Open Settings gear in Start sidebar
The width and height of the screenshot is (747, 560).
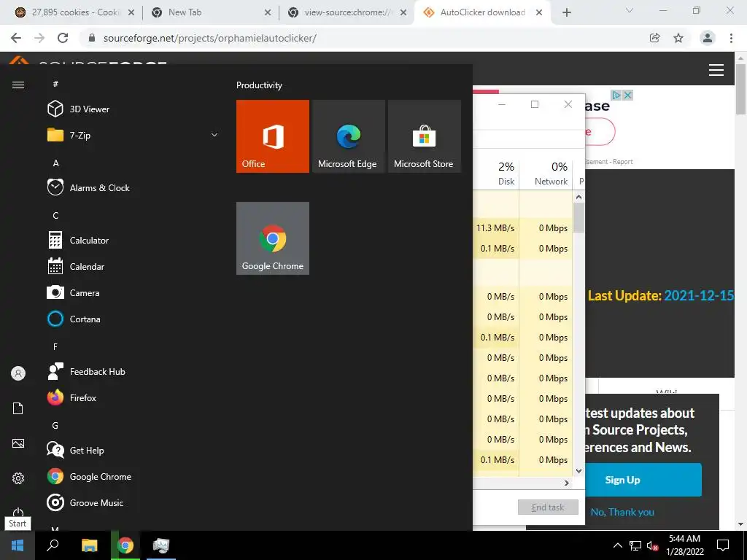coord(18,478)
